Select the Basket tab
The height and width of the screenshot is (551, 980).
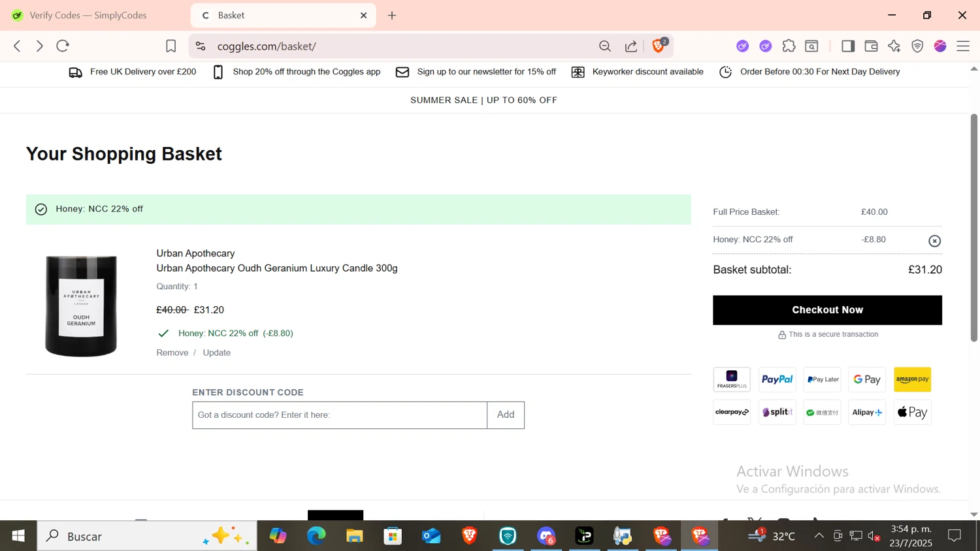coord(284,15)
